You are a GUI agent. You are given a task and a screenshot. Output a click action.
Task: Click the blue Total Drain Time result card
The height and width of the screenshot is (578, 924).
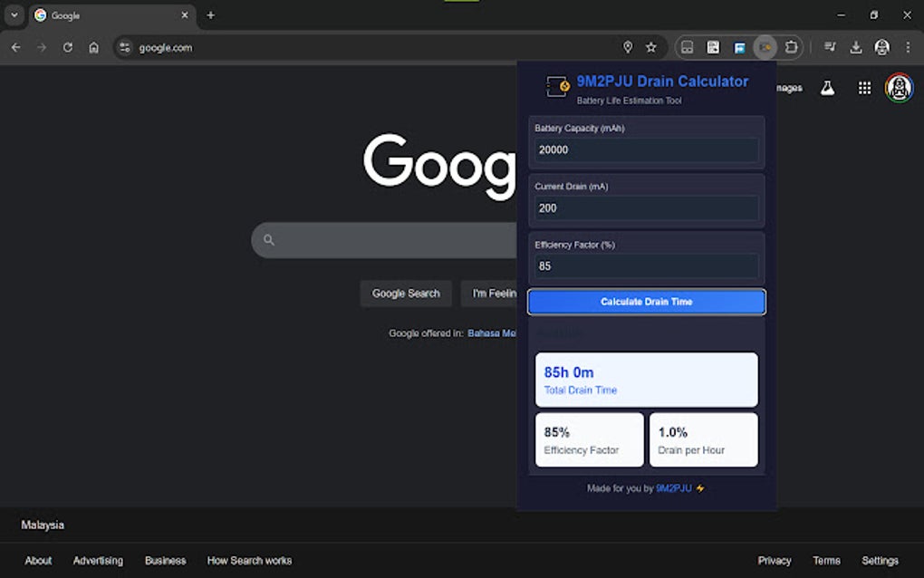point(646,379)
